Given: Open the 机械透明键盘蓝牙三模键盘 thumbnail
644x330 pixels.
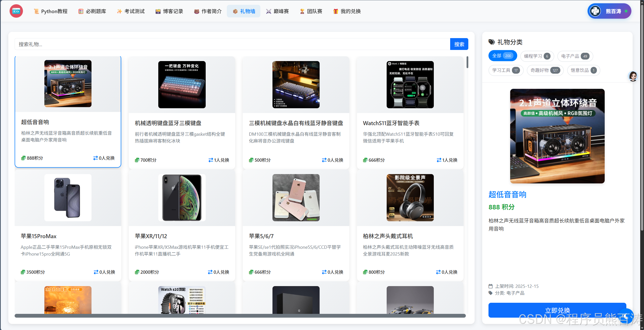Looking at the screenshot, I should click(x=182, y=85).
